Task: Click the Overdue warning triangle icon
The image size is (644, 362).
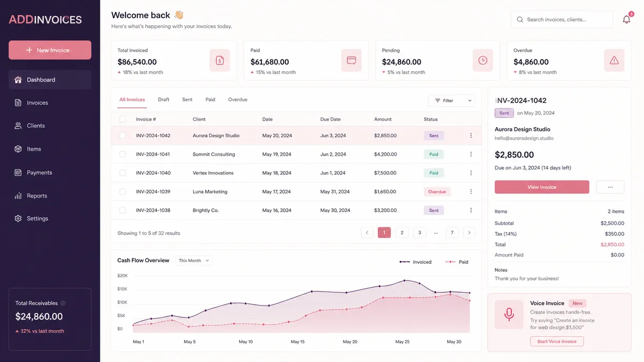Action: tap(614, 60)
